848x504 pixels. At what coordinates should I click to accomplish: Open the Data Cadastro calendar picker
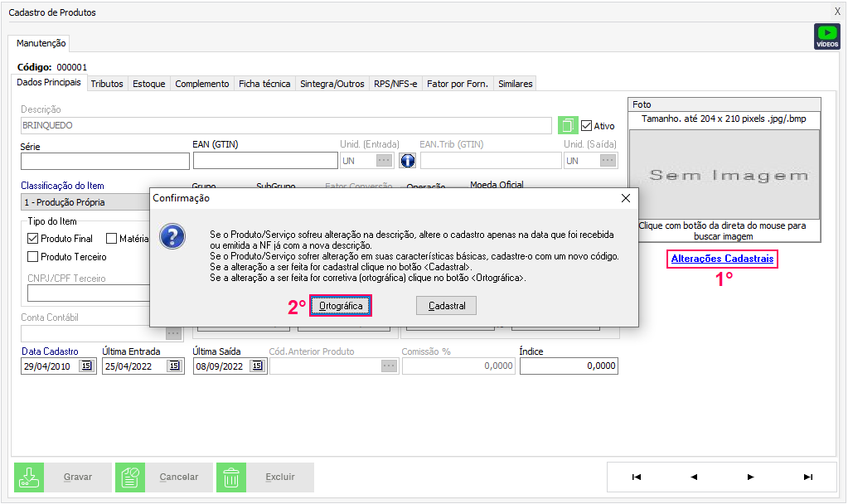click(87, 366)
